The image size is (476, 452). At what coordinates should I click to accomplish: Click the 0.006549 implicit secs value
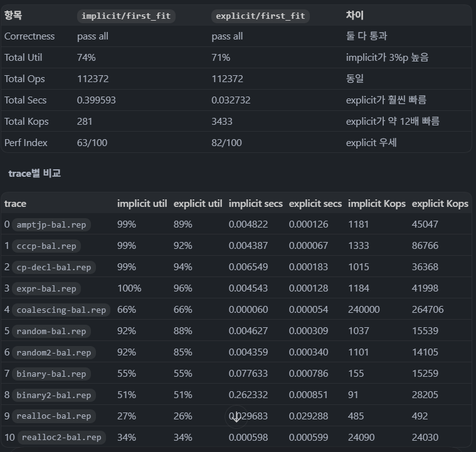248,267
